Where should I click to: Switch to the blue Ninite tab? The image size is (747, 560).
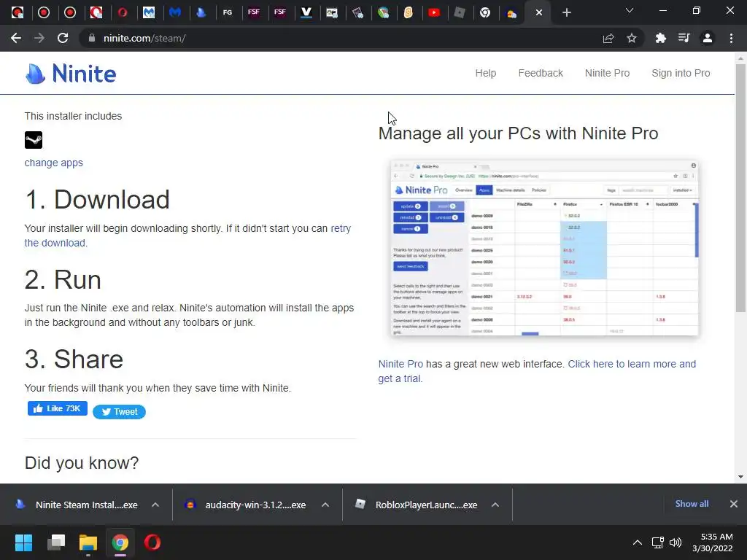pyautogui.click(x=201, y=13)
